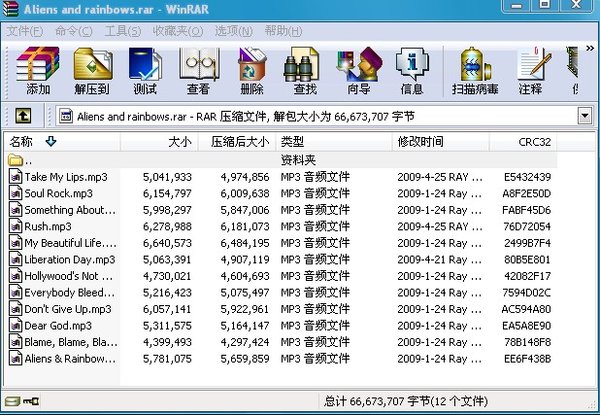Click the modified date 2009-4-21 Ray
The width and height of the screenshot is (600, 415).
[x=440, y=260]
